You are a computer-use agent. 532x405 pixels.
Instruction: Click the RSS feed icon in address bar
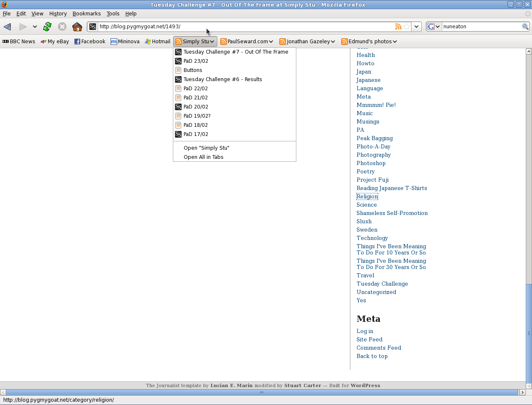pos(398,27)
